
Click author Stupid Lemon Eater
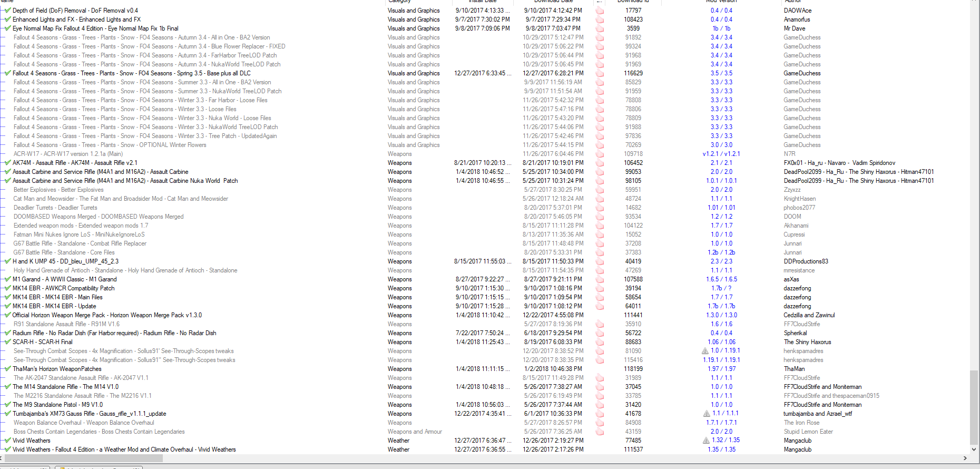pos(808,432)
